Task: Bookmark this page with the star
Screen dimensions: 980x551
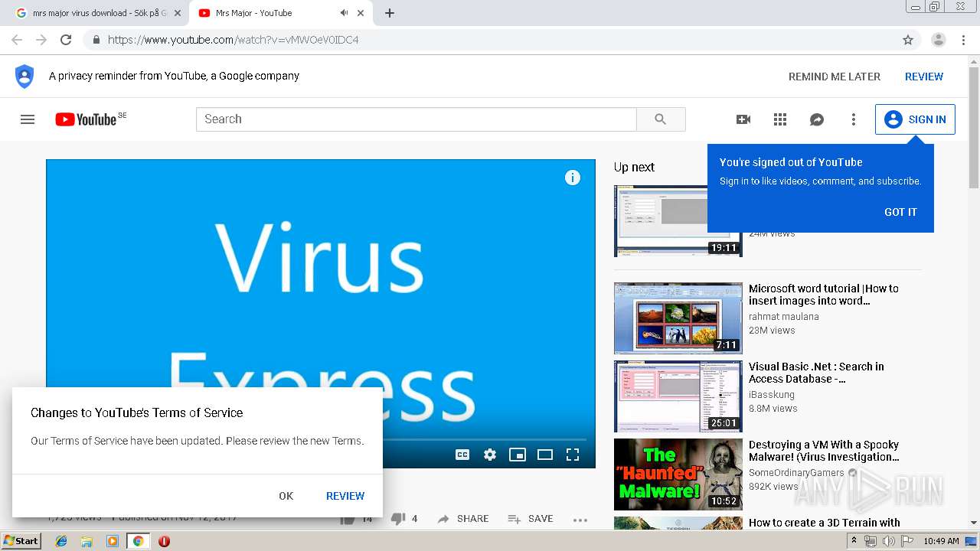Action: (908, 40)
